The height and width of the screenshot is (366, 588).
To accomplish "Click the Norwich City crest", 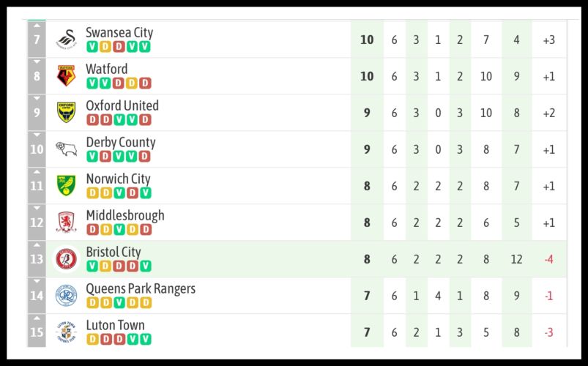I will click(67, 186).
